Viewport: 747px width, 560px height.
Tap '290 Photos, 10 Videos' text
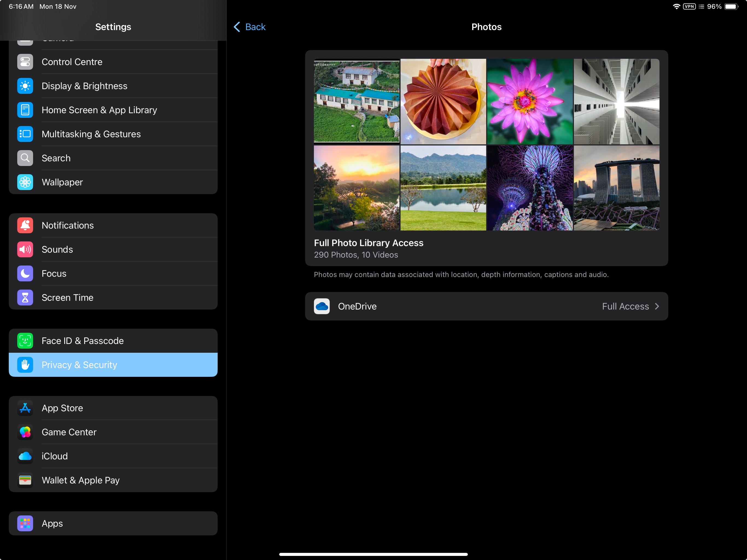[356, 255]
